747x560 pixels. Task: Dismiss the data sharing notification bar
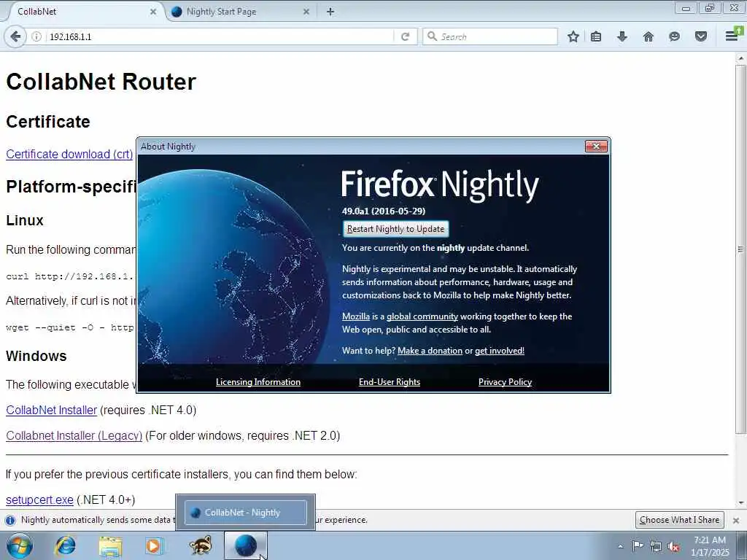pyautogui.click(x=736, y=521)
